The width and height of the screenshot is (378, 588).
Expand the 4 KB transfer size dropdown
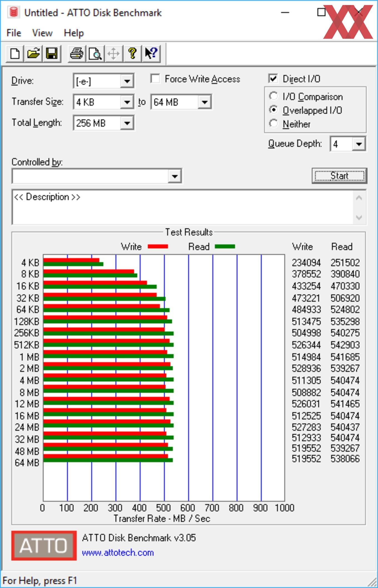click(127, 102)
